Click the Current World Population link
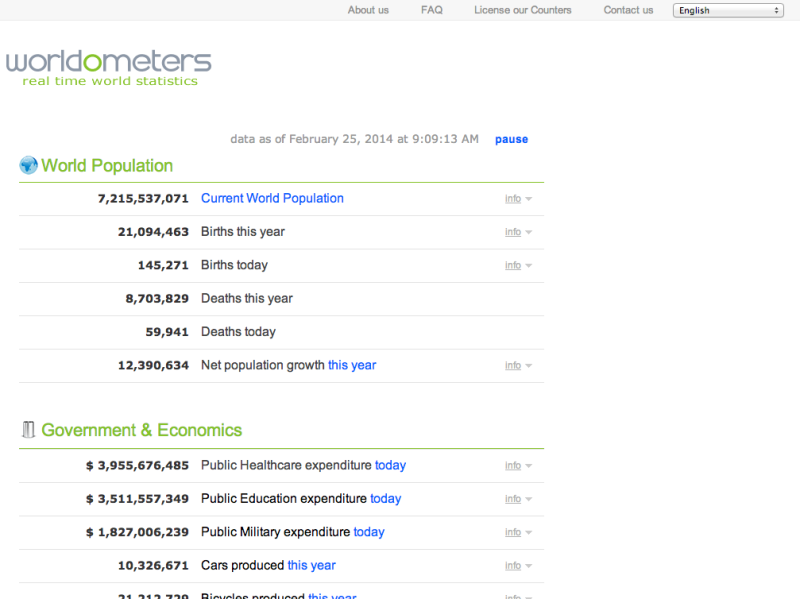The width and height of the screenshot is (800, 599). (x=272, y=198)
